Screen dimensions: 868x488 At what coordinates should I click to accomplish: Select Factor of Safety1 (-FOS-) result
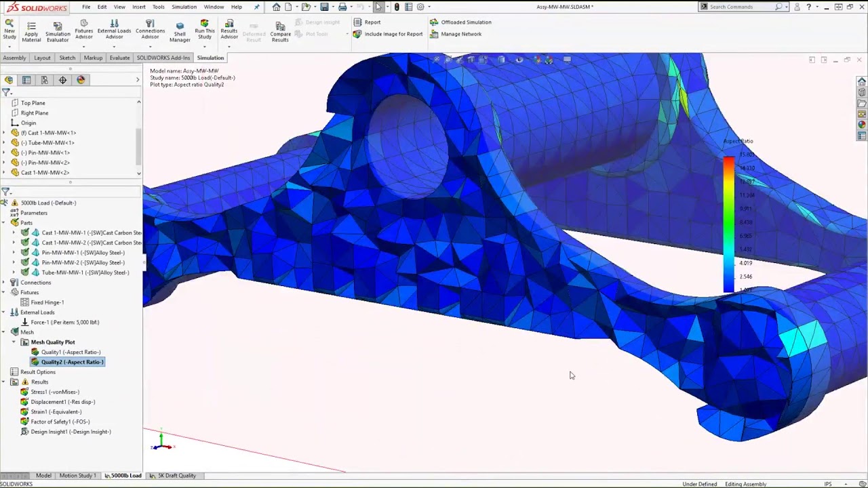[56, 422]
